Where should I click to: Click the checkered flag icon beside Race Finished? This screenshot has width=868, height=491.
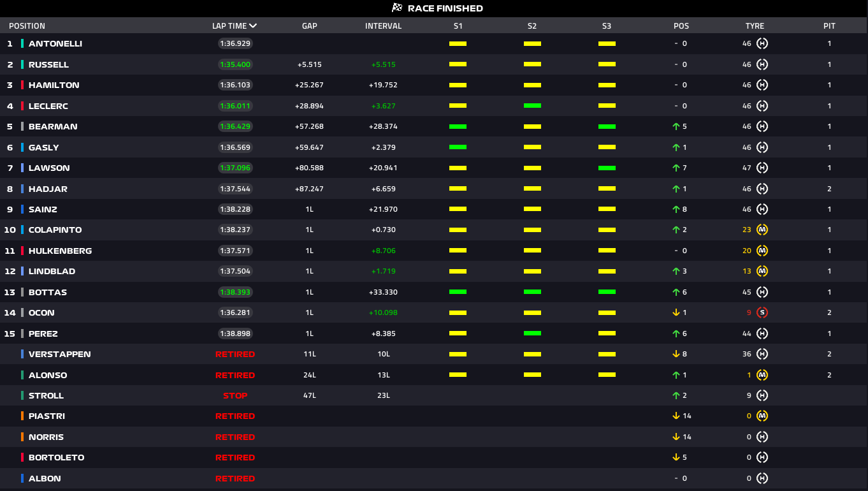coord(397,8)
